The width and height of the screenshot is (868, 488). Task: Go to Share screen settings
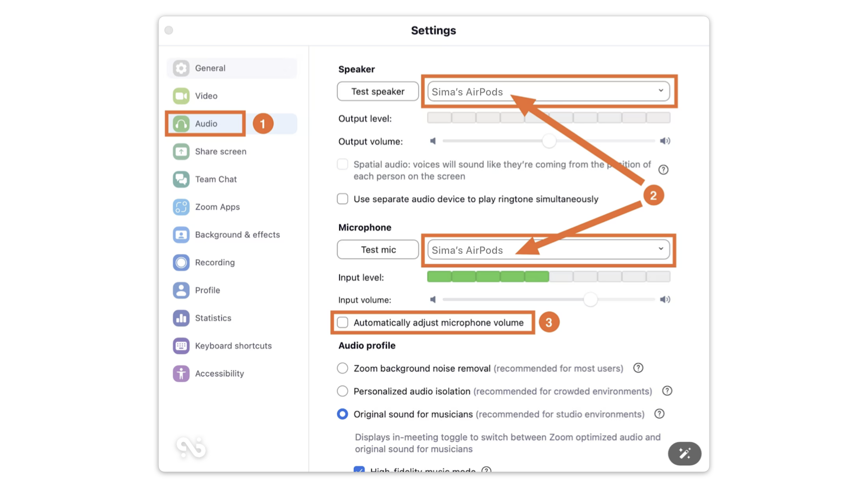pos(232,151)
